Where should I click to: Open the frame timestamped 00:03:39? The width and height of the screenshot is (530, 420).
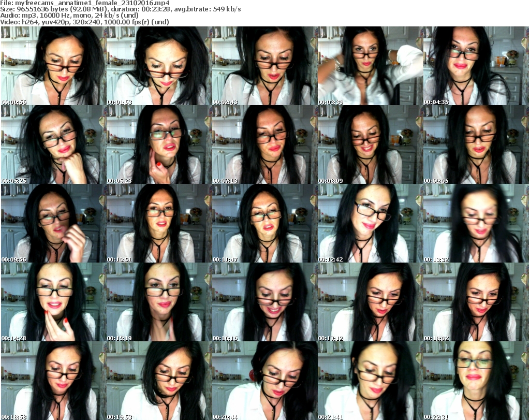click(370, 66)
